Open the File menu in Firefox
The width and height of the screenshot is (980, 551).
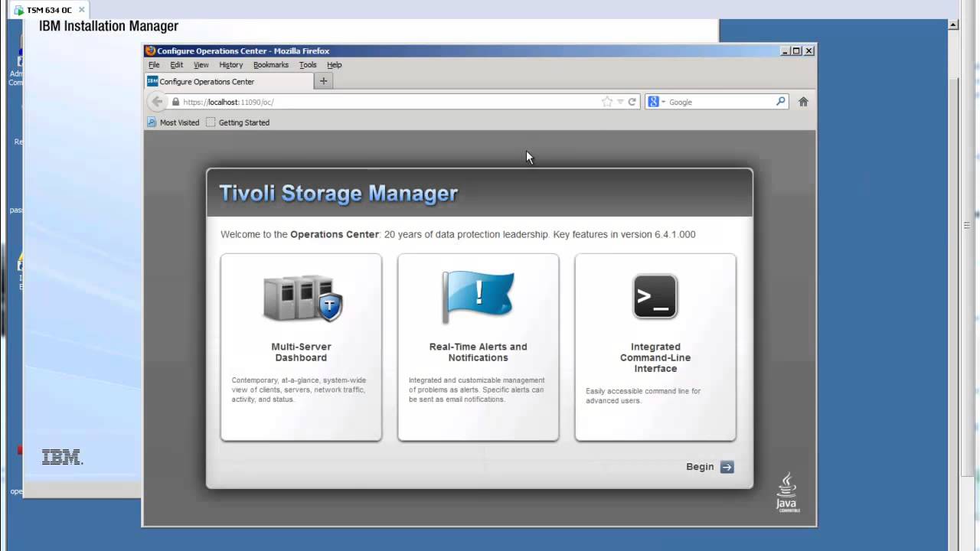point(154,65)
